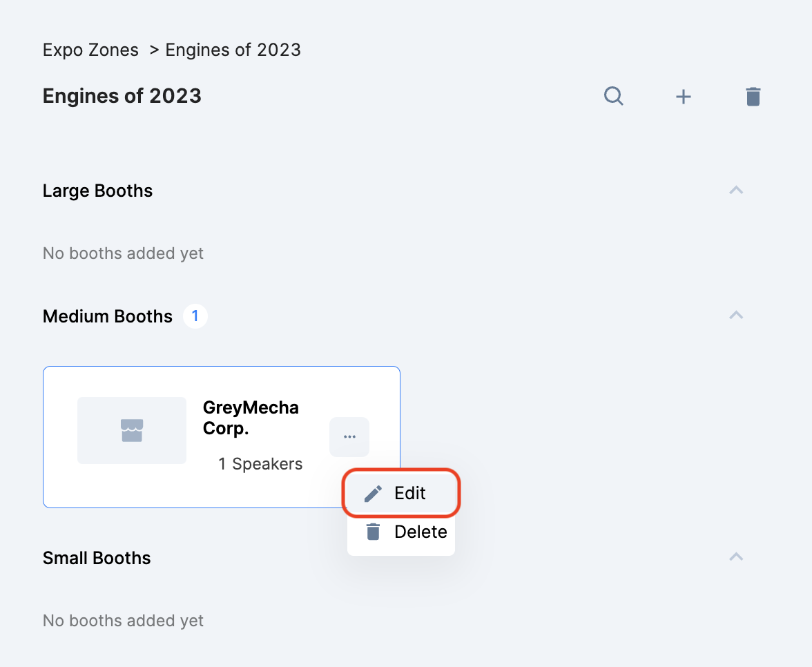Click the Large Booths section heading

pyautogui.click(x=97, y=191)
